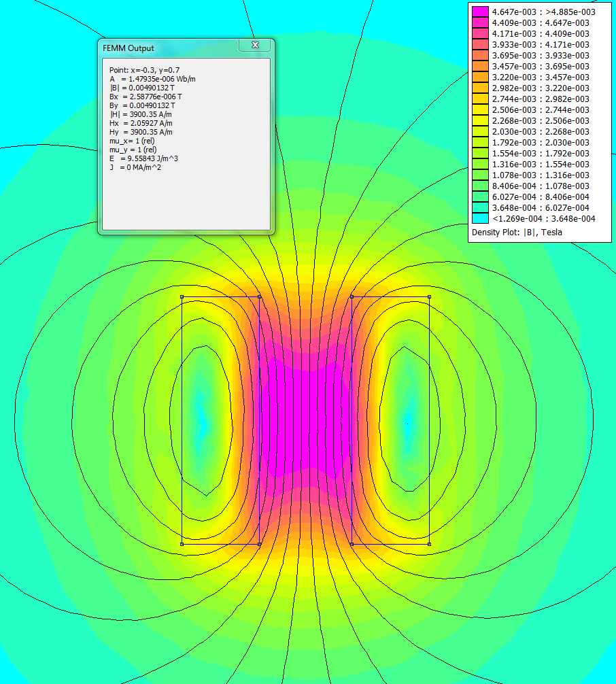
Task: Click legend swatch for 4.409e-003 : 4.647e-003
Action: click(x=480, y=22)
